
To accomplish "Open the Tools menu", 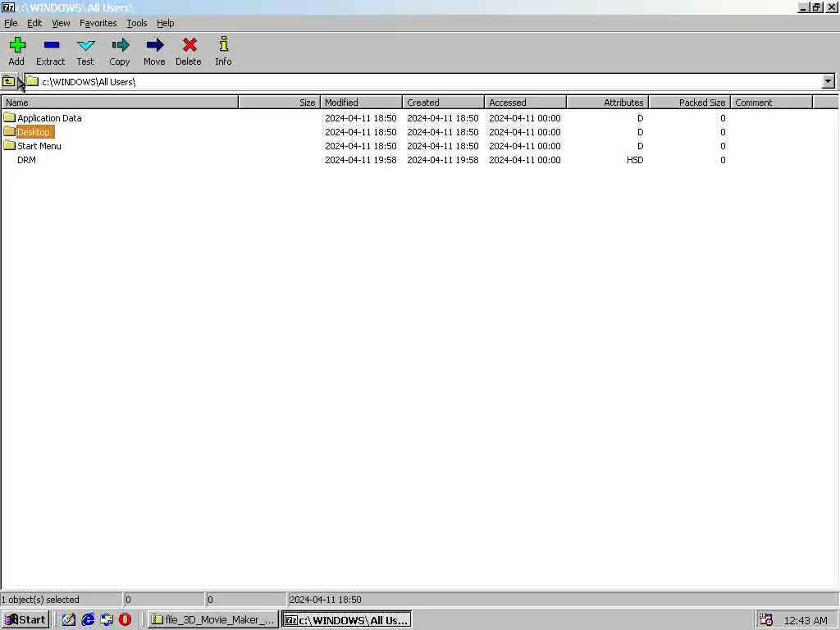I will (137, 23).
